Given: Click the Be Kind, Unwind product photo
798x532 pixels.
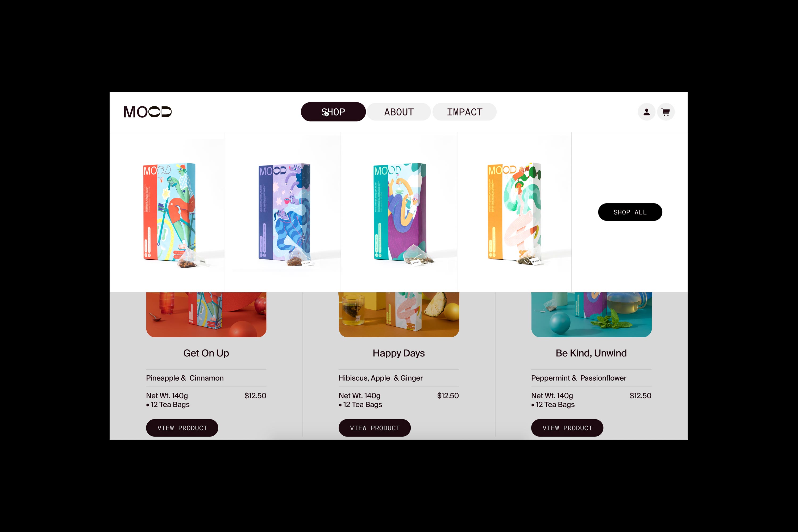Looking at the screenshot, I should pos(591,314).
